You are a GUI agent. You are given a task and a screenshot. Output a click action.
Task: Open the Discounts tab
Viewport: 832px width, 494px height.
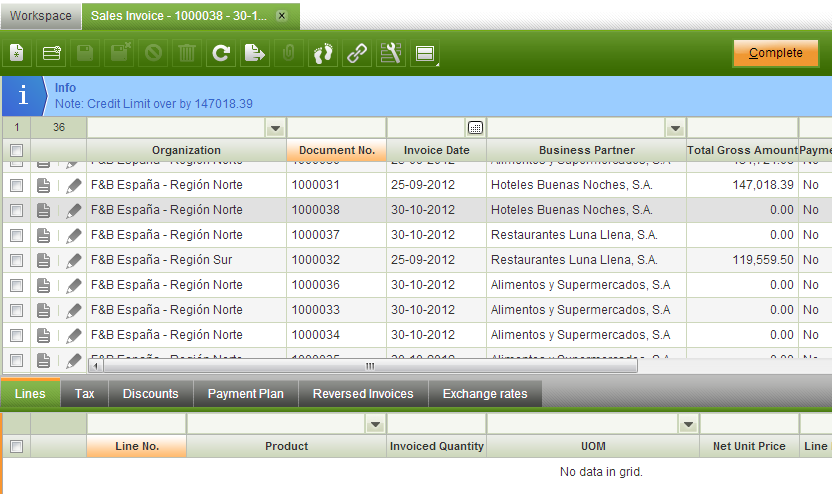click(x=151, y=394)
